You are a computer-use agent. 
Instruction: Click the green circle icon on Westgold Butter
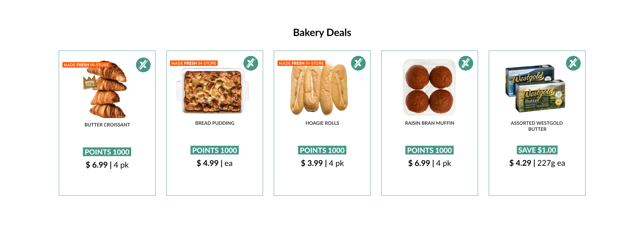tap(573, 63)
